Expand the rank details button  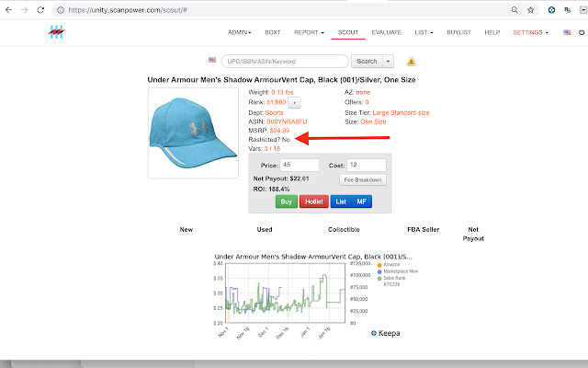coord(294,102)
